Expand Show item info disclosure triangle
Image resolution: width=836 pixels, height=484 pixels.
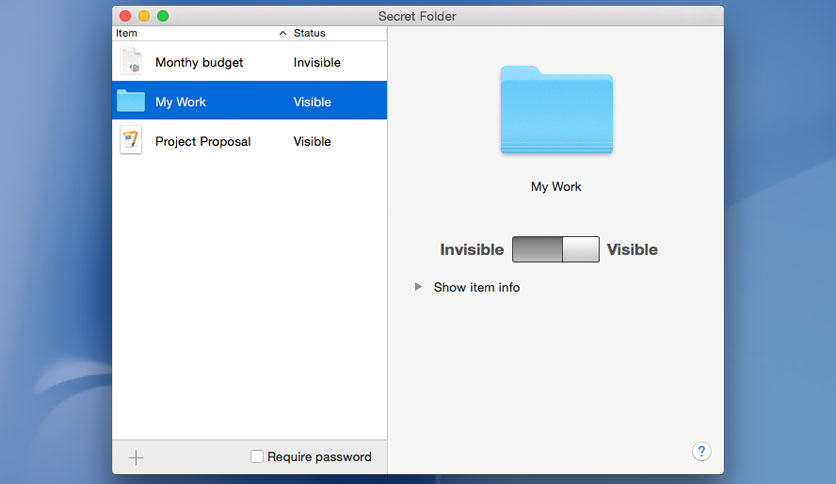point(419,287)
